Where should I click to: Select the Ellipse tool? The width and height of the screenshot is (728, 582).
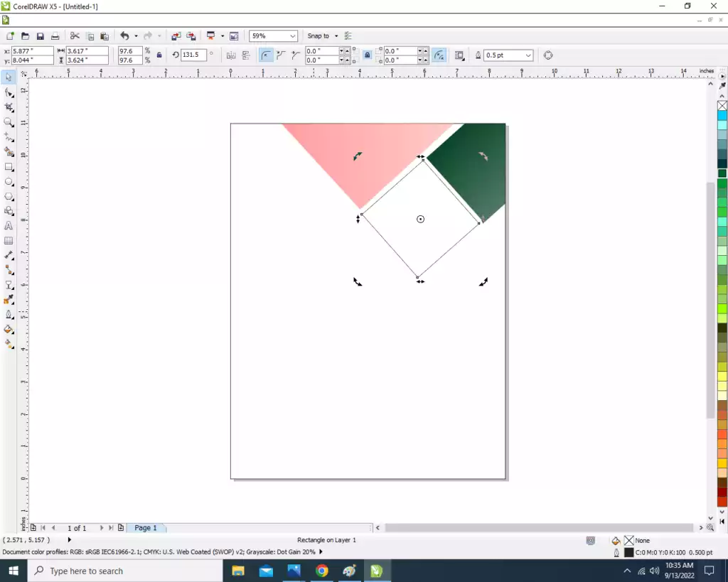tap(9, 182)
